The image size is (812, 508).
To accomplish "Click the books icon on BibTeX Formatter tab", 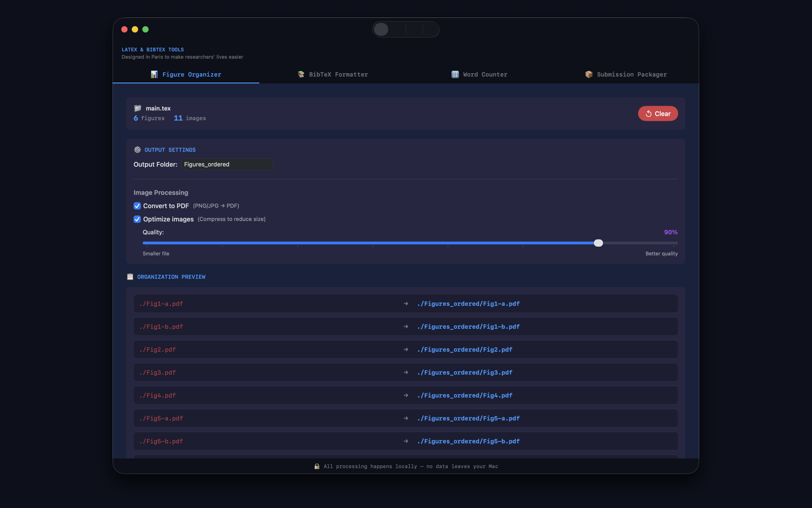I will pyautogui.click(x=301, y=74).
